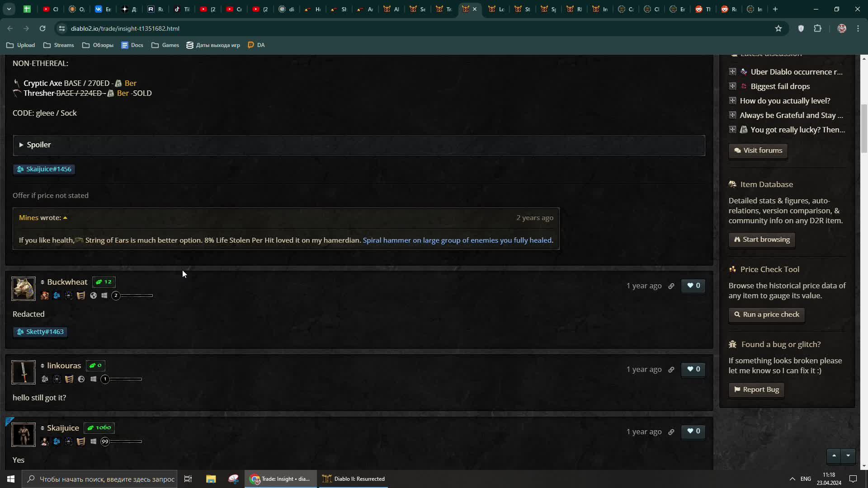This screenshot has height=488, width=868.
Task: Click Buckwheat's wolf avatar
Action: (24, 289)
